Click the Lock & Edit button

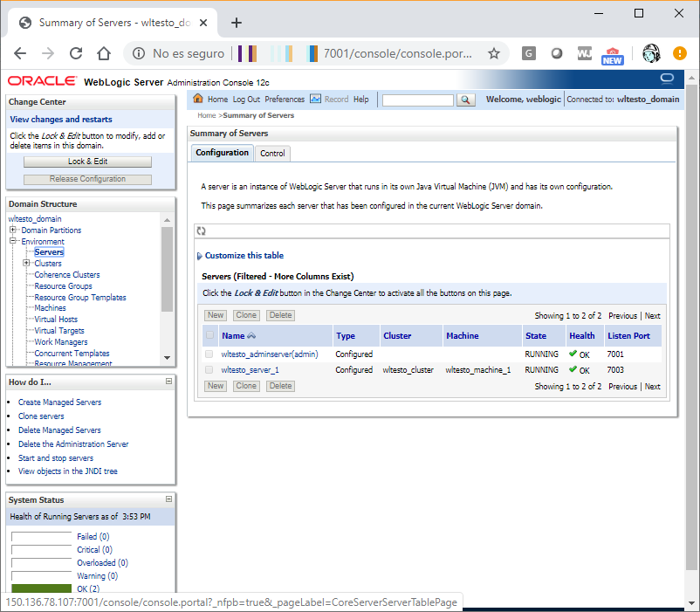click(x=90, y=161)
